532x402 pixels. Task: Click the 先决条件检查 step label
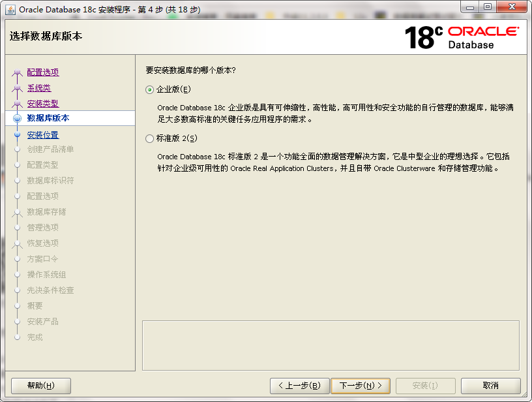(x=50, y=290)
